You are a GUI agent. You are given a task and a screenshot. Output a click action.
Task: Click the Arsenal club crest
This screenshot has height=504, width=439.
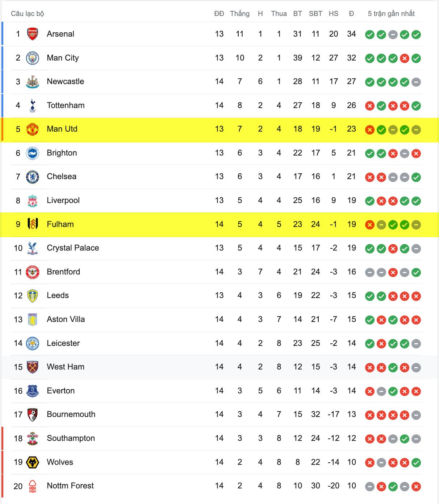point(33,34)
